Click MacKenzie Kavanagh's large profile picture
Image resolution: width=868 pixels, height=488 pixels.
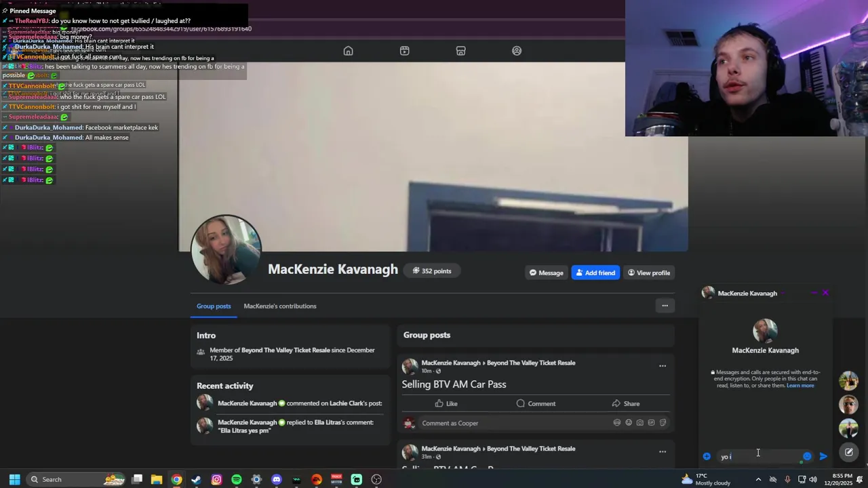pos(226,249)
